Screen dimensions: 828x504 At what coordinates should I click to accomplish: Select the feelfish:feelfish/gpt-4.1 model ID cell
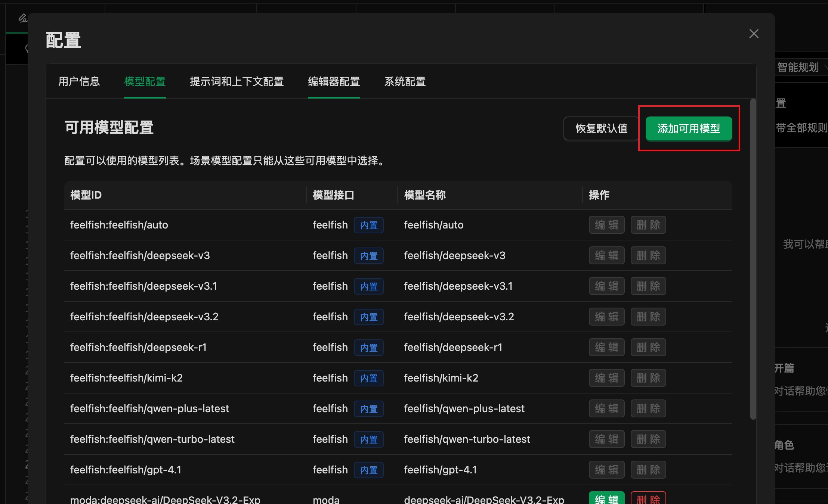click(x=126, y=470)
